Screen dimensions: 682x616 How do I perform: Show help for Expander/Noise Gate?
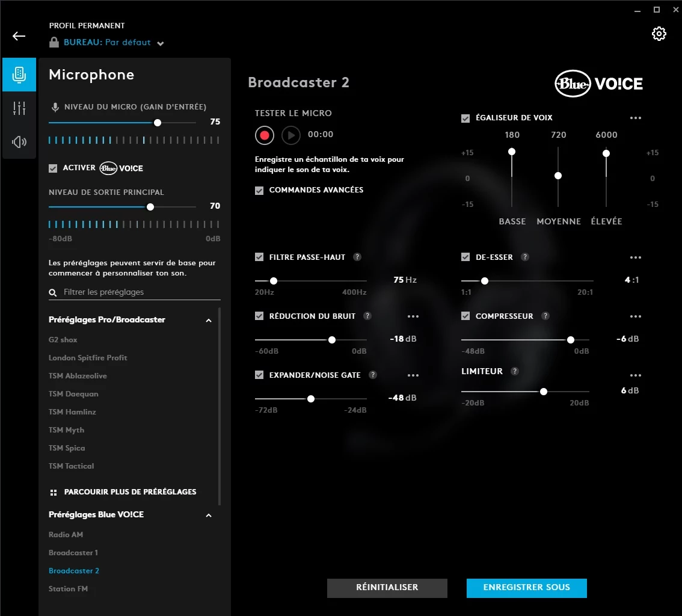[373, 375]
